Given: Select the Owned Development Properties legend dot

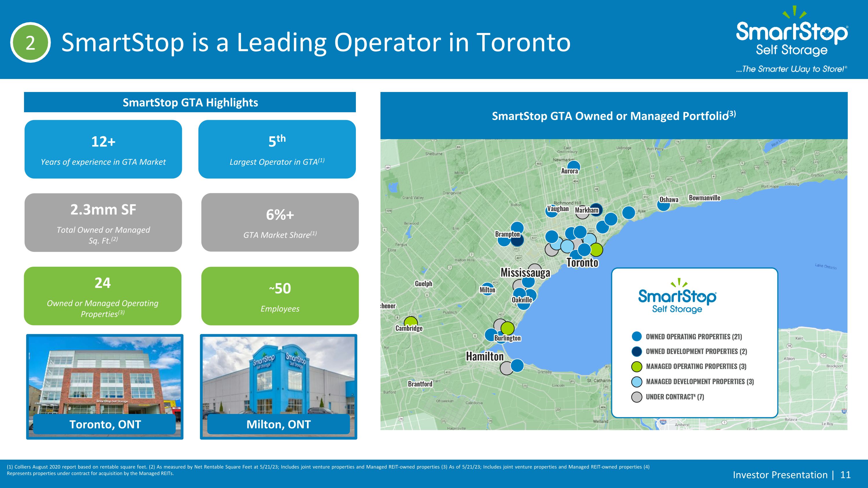Looking at the screenshot, I should pyautogui.click(x=637, y=351).
